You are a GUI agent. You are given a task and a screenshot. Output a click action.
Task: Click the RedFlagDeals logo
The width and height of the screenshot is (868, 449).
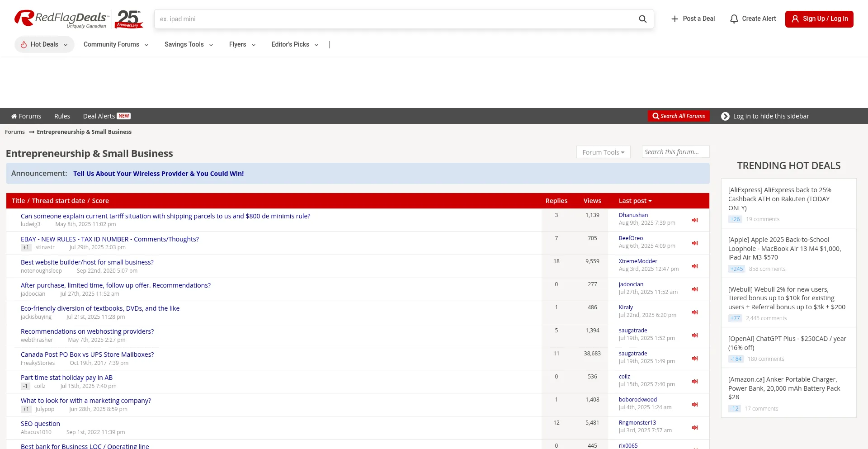coord(62,19)
